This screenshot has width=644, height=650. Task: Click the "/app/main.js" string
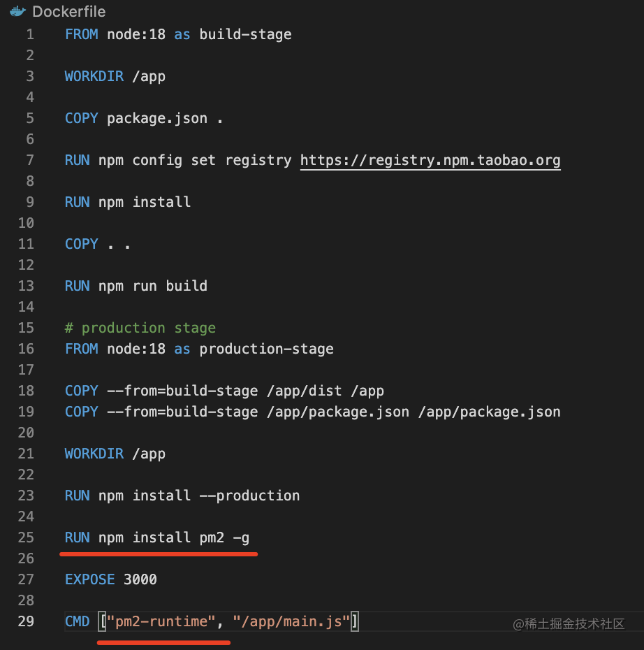tap(291, 621)
